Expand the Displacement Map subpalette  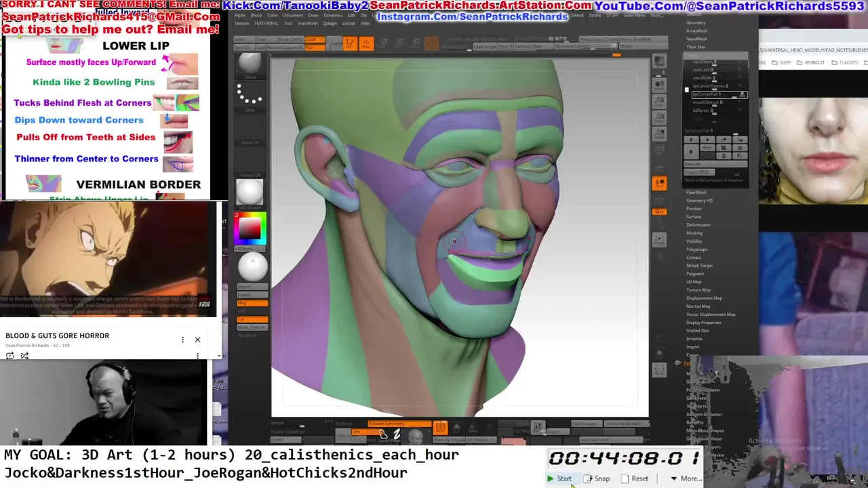click(x=704, y=298)
